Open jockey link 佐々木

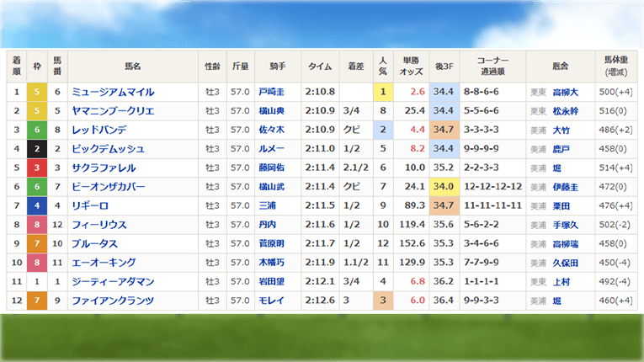[271, 130]
